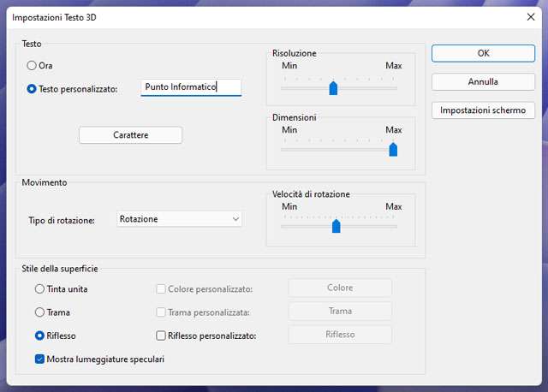Toggle Mostra lumeggiature speculari checkbox
The width and height of the screenshot is (548, 392).
pyautogui.click(x=40, y=359)
